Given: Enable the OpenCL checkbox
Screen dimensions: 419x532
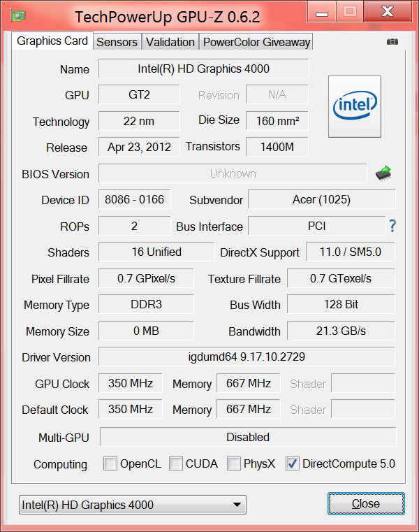Looking at the screenshot, I should point(110,463).
